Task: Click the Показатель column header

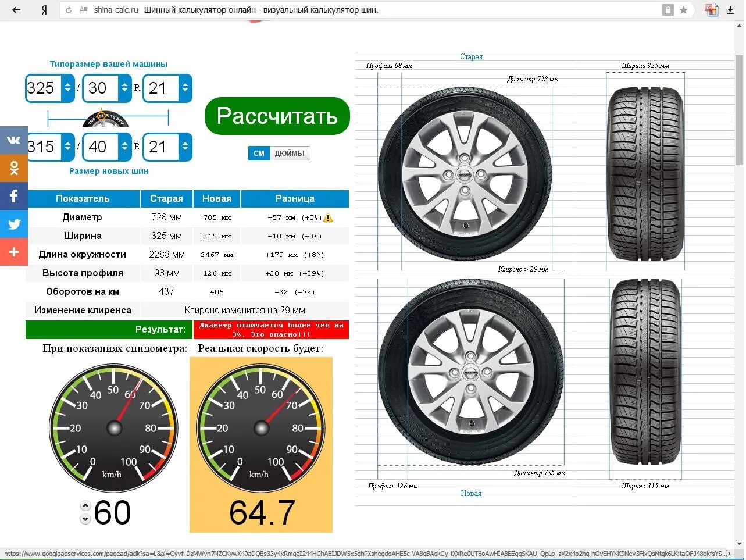Action: point(83,198)
